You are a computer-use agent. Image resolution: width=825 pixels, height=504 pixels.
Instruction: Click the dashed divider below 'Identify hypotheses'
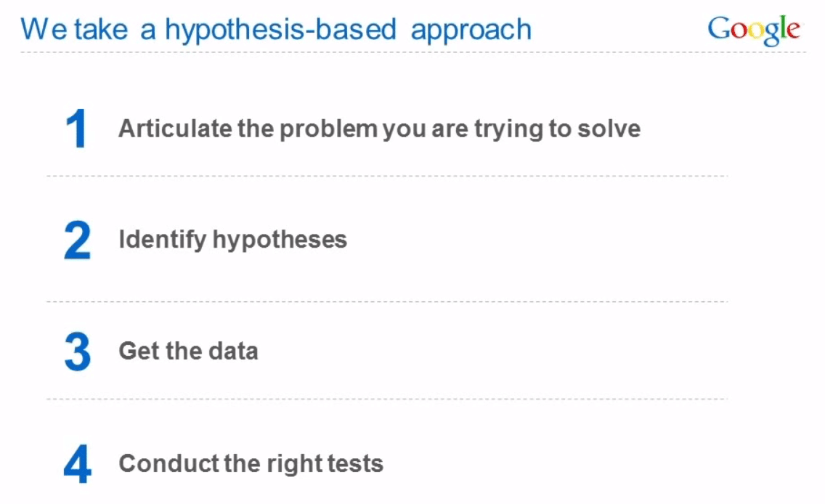point(387,302)
